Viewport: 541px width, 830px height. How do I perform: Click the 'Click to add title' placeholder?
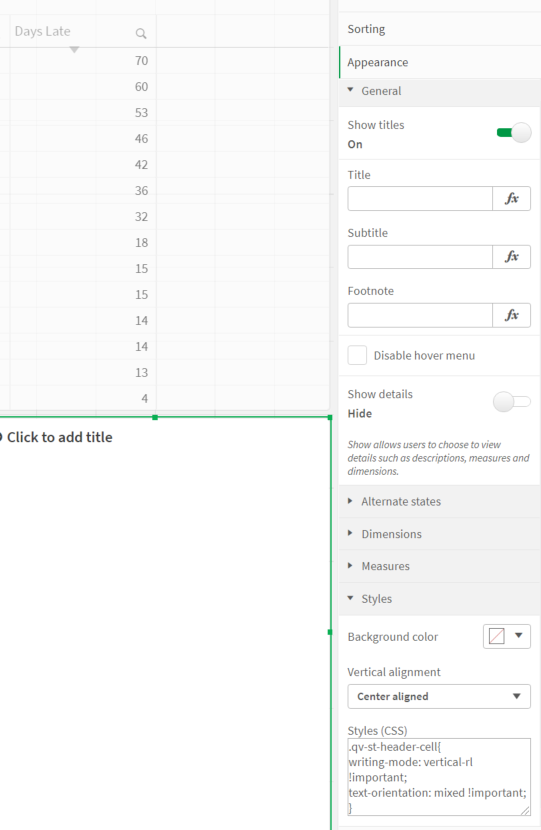click(x=59, y=437)
